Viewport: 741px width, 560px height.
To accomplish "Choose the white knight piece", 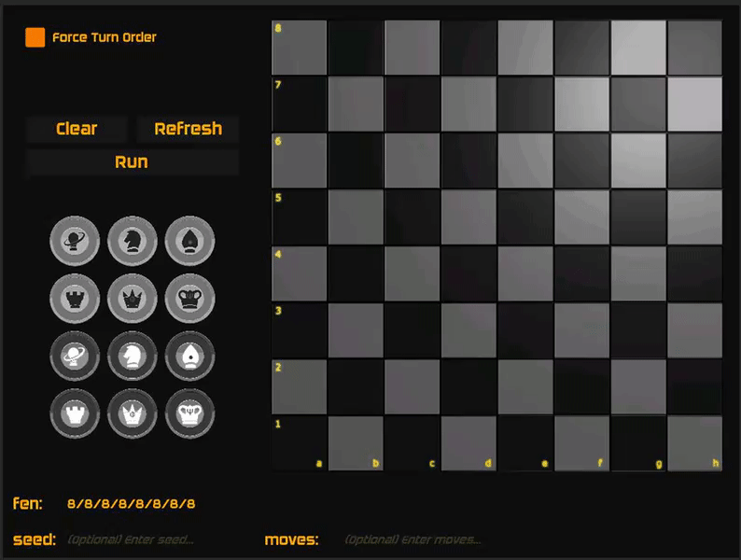I will pyautogui.click(x=132, y=356).
